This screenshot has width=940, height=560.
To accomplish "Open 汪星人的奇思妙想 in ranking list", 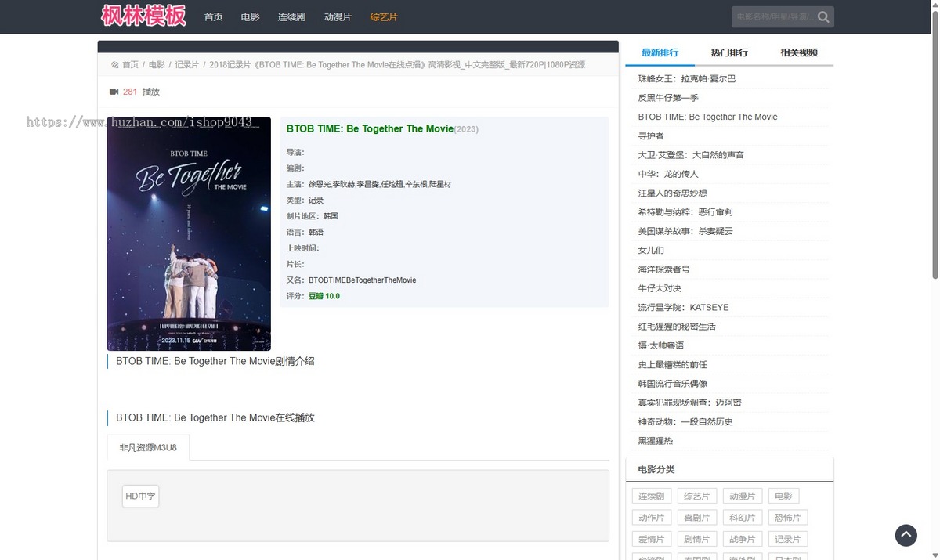I will (x=673, y=193).
